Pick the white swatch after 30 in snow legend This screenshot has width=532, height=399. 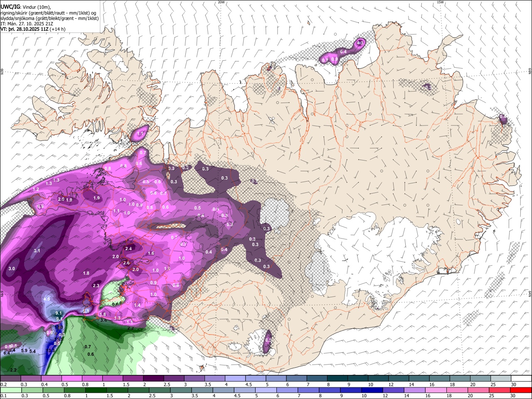tap(521, 379)
